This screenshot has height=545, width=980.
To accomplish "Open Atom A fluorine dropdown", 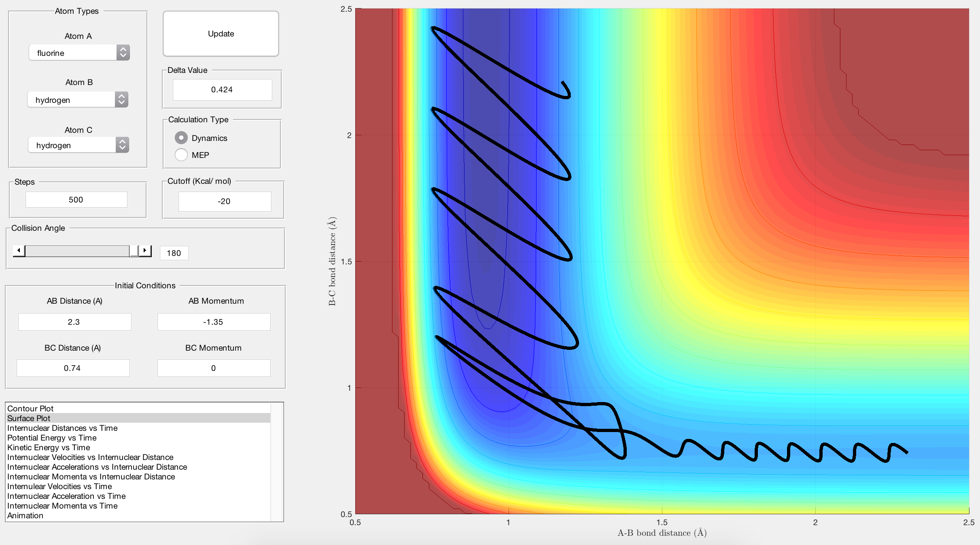I will (79, 53).
